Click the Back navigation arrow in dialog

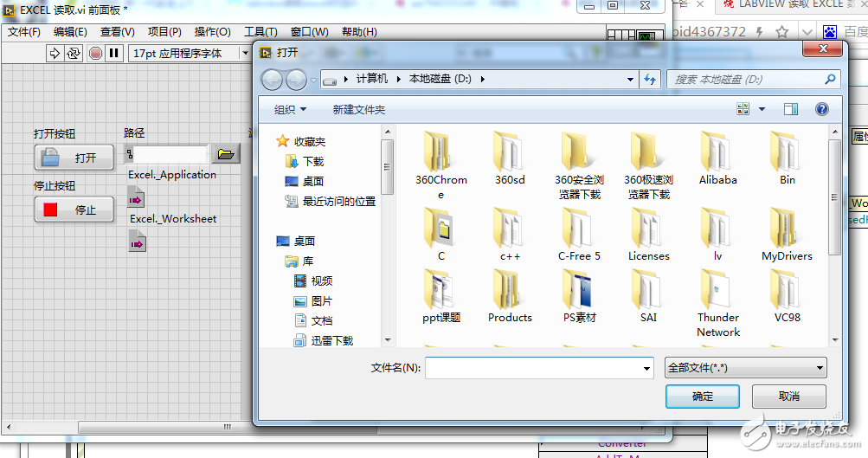(x=272, y=81)
